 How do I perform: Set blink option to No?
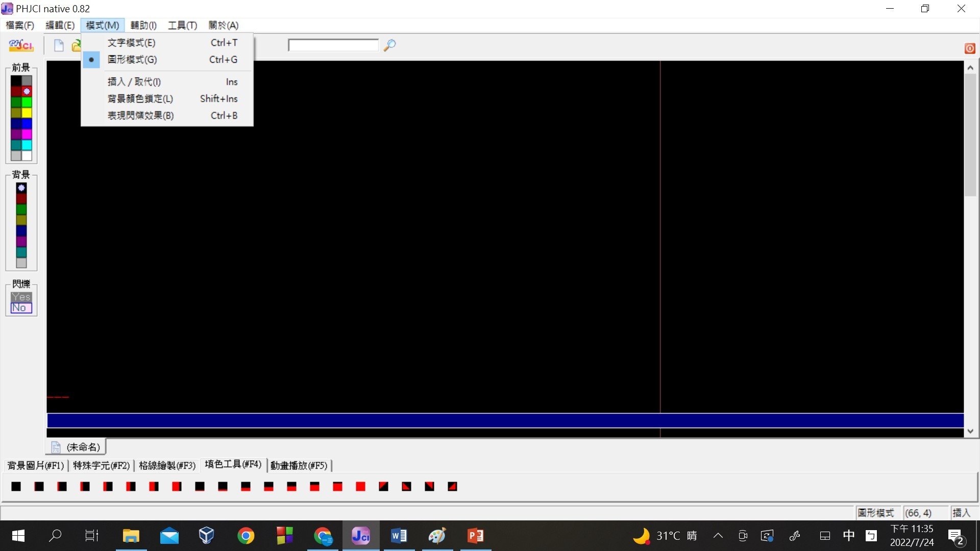coord(21,308)
